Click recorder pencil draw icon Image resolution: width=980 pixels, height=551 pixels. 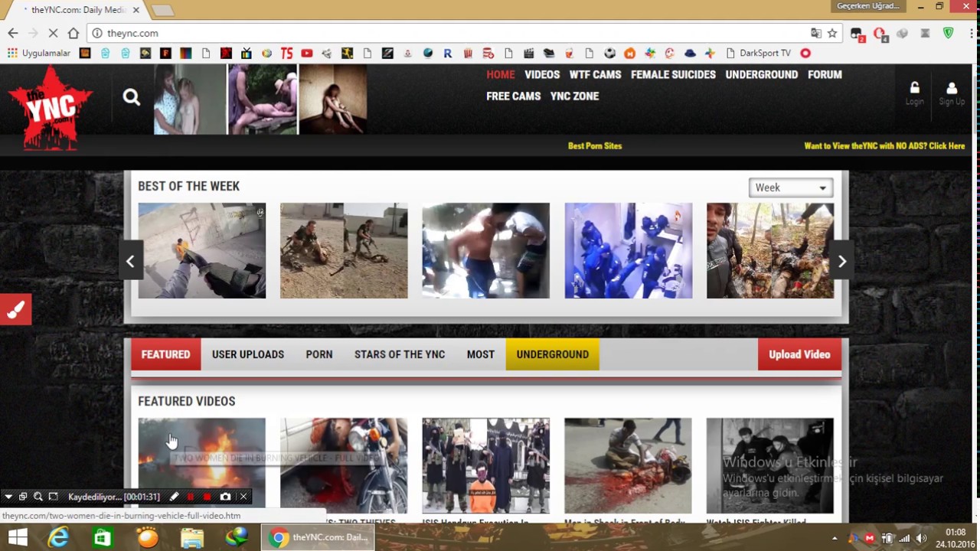(174, 497)
